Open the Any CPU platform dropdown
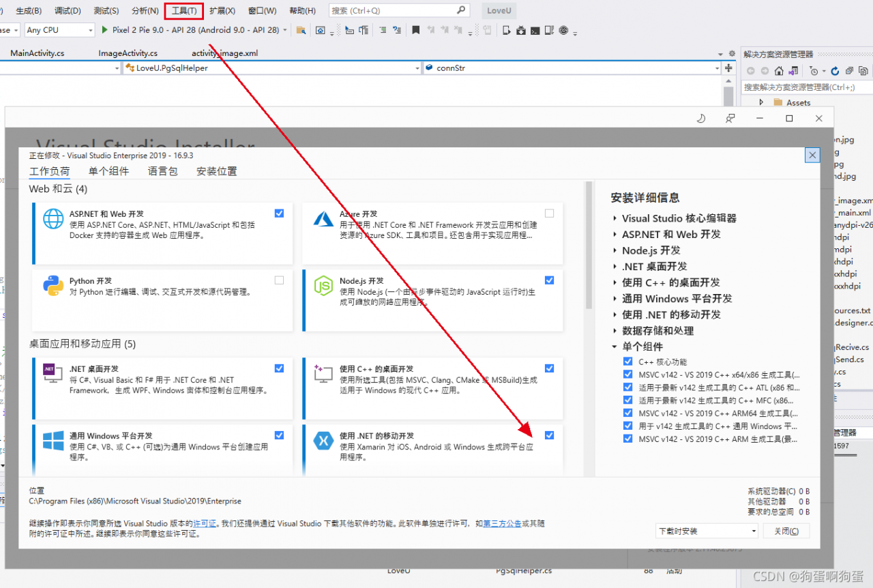Viewport: 873px width, 588px height. (59, 30)
